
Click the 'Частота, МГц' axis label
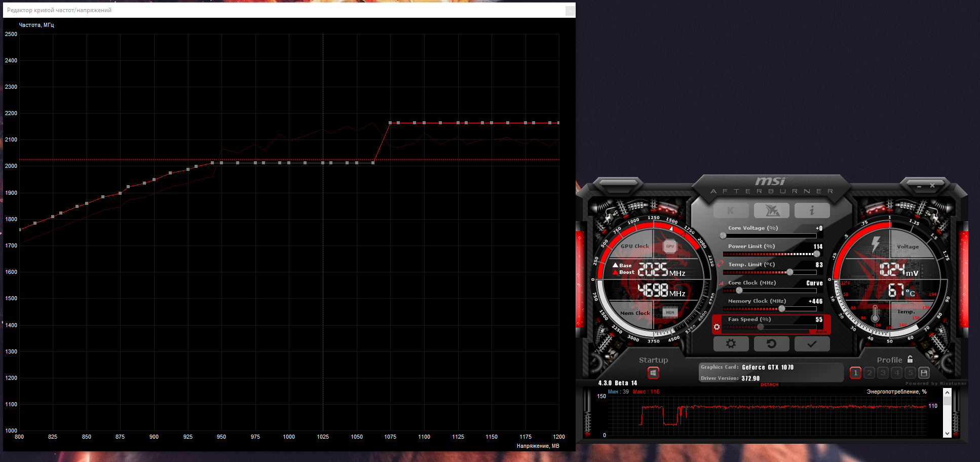(36, 25)
